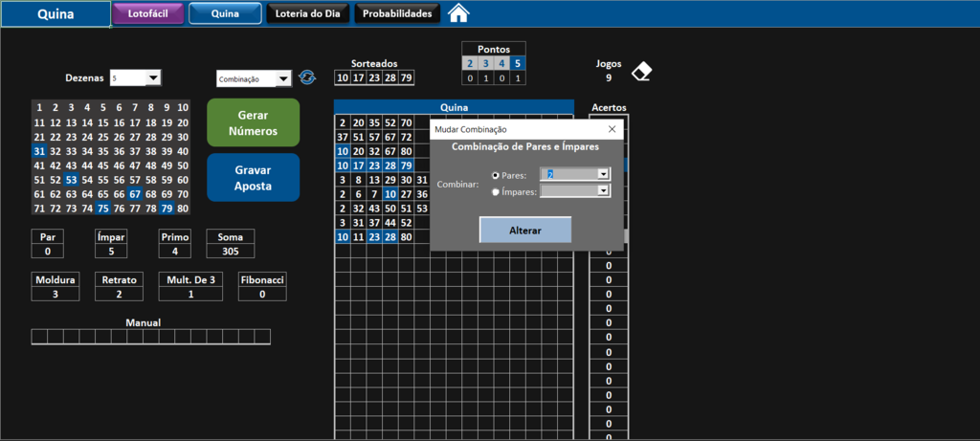Select Pontos column 4

[x=501, y=64]
